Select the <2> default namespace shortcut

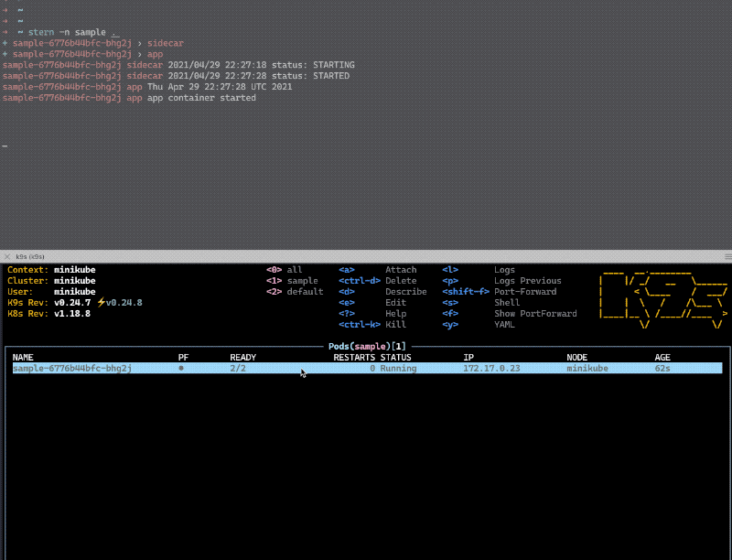coord(295,292)
